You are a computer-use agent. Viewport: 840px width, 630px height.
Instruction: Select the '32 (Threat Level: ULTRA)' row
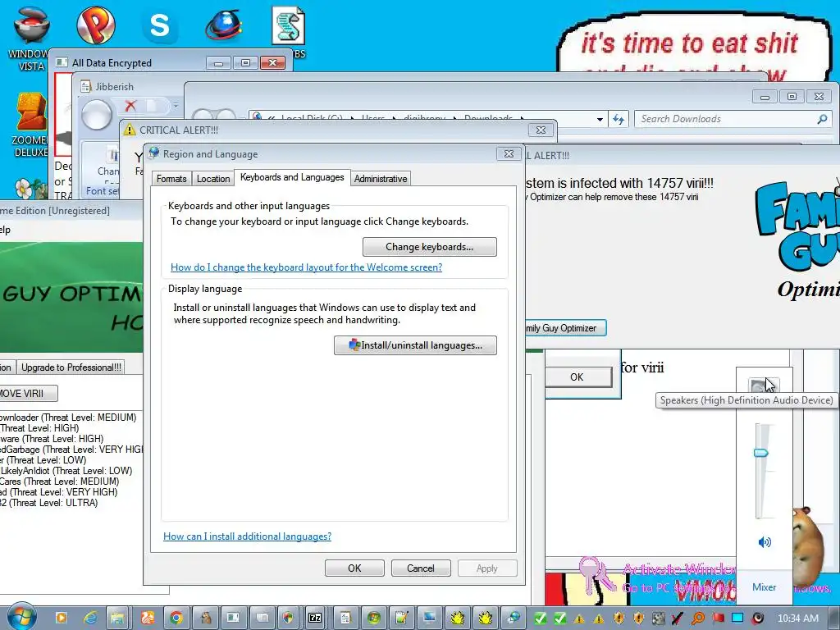(x=48, y=503)
